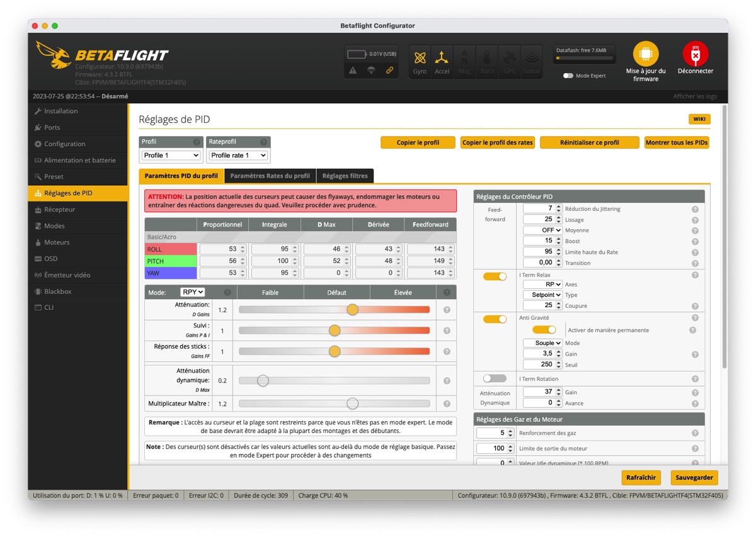Open Moteurs section in sidebar
The image size is (756, 537).
[x=77, y=242]
